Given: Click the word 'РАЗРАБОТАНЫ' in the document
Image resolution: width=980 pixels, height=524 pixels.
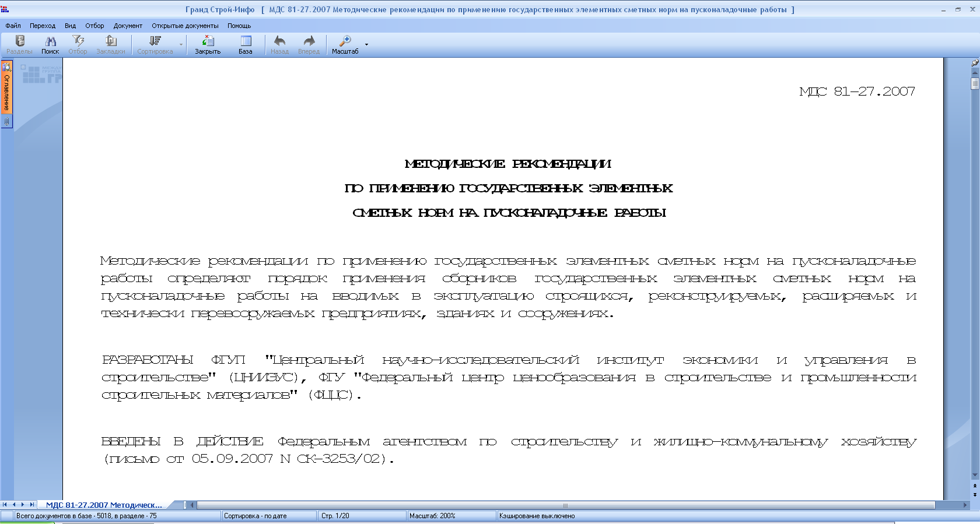Looking at the screenshot, I should coord(148,360).
